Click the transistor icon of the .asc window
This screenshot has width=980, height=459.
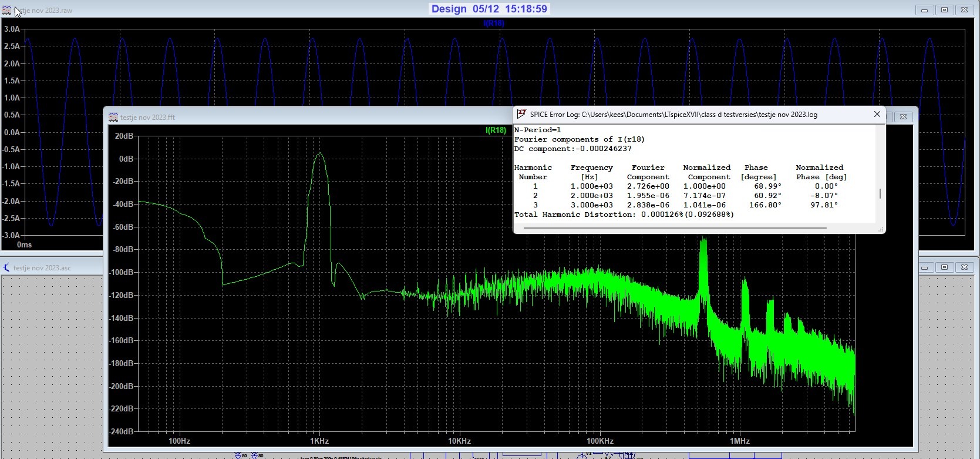[6, 267]
